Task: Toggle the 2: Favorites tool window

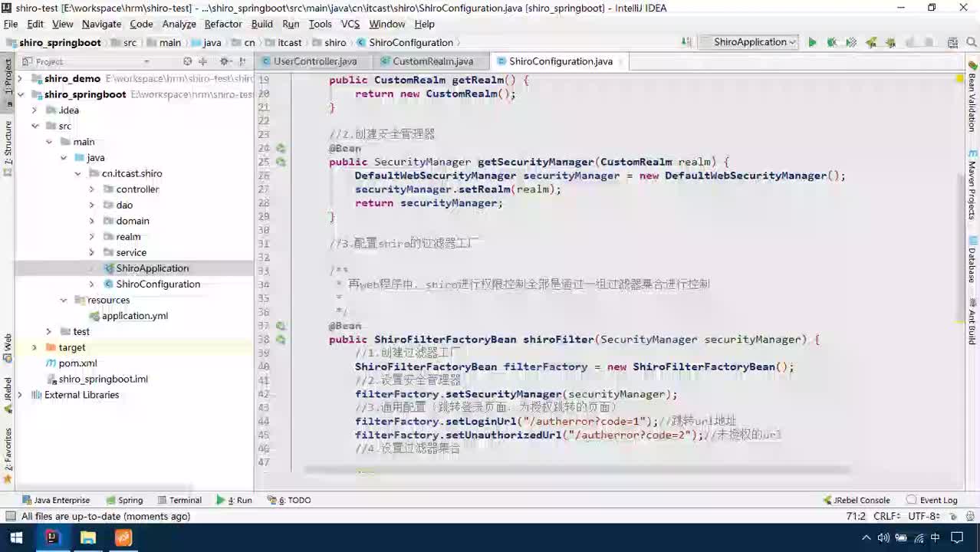Action: click(x=8, y=456)
